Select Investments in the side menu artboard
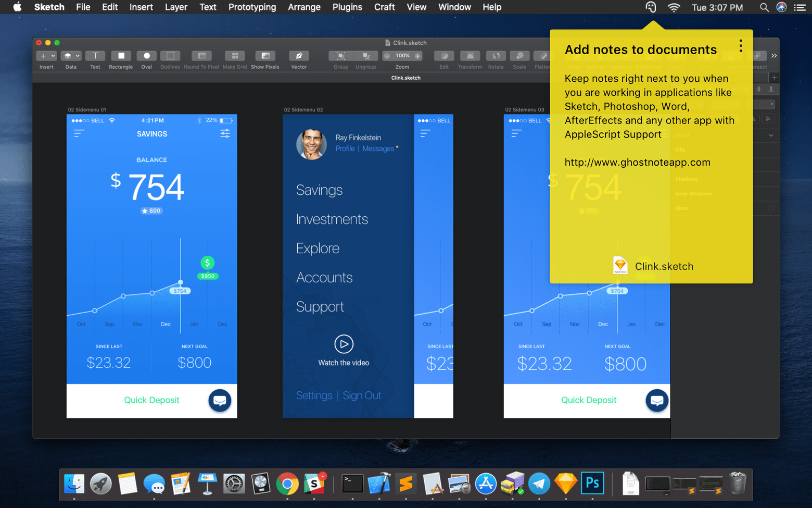 [332, 219]
